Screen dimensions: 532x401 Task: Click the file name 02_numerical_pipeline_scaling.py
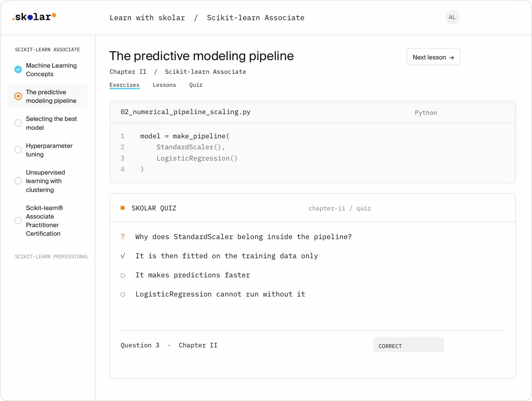coord(186,112)
